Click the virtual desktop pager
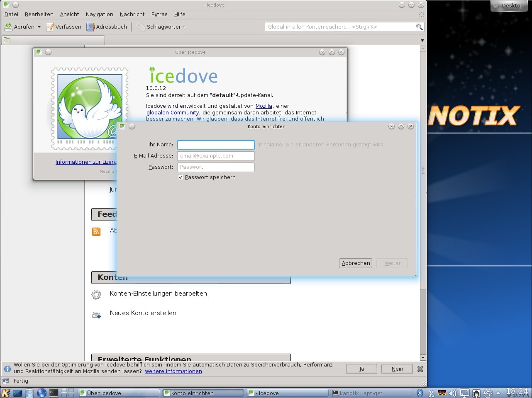The height and width of the screenshot is (398, 532). point(68,393)
